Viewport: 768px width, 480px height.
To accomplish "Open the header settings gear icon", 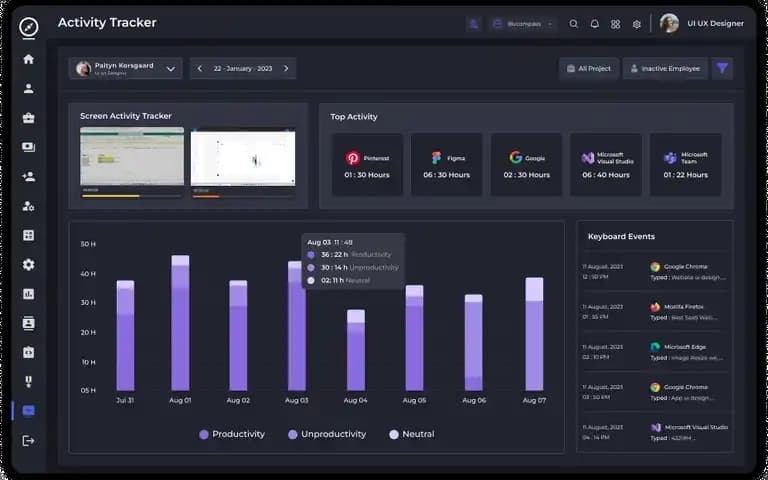I will [637, 24].
